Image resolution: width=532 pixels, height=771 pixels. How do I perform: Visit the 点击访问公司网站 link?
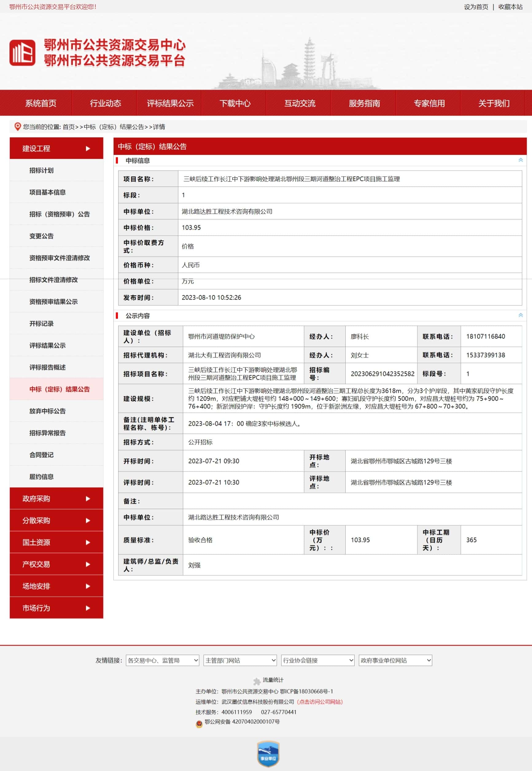coord(320,702)
